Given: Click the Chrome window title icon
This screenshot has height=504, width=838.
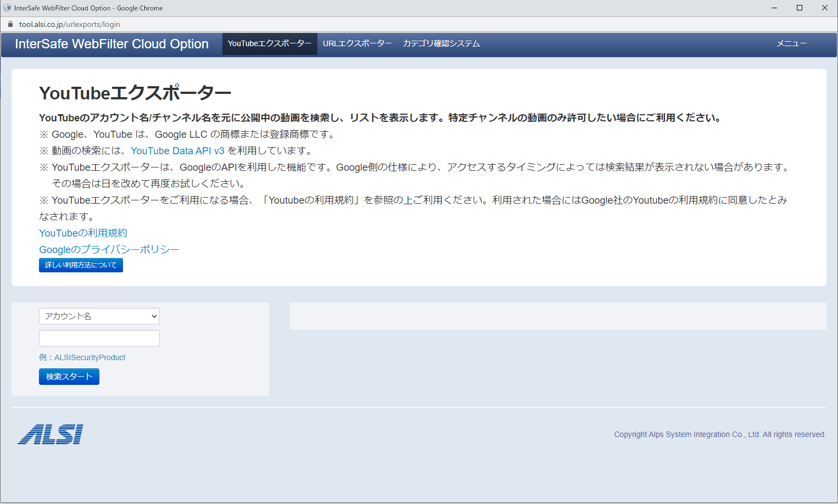Looking at the screenshot, I should [7, 8].
